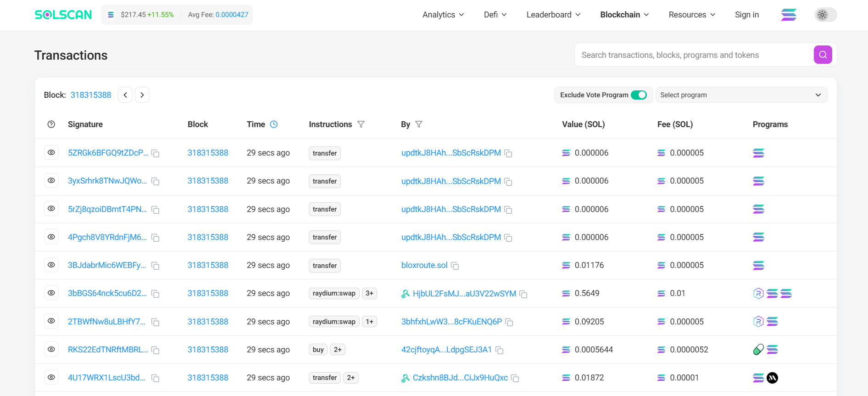Switch the light/dark theme toggle
This screenshot has height=396, width=868.
point(825,15)
